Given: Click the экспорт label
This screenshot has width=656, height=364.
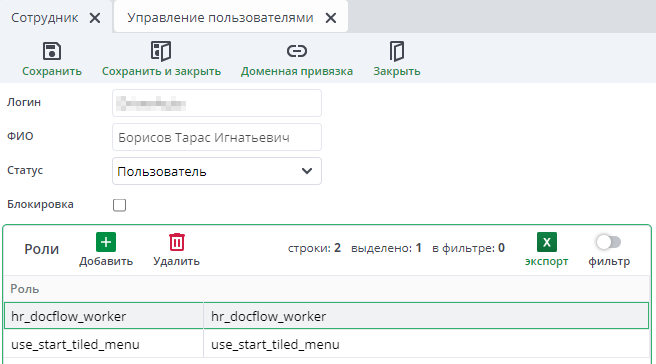Looking at the screenshot, I should [x=546, y=261].
